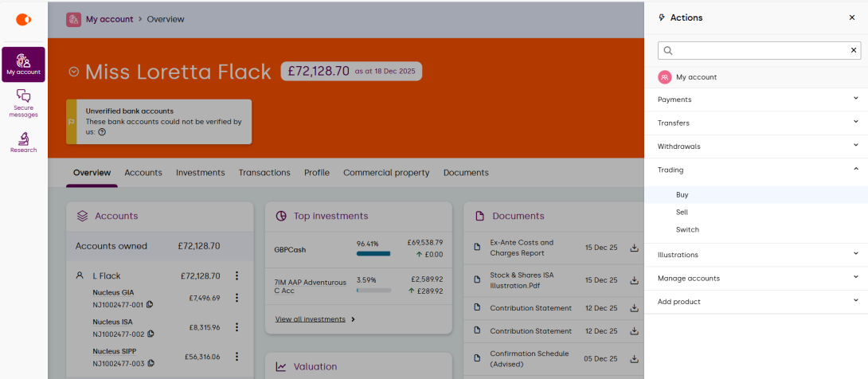Switch to the Transactions tab
The image size is (868, 379).
tap(264, 173)
